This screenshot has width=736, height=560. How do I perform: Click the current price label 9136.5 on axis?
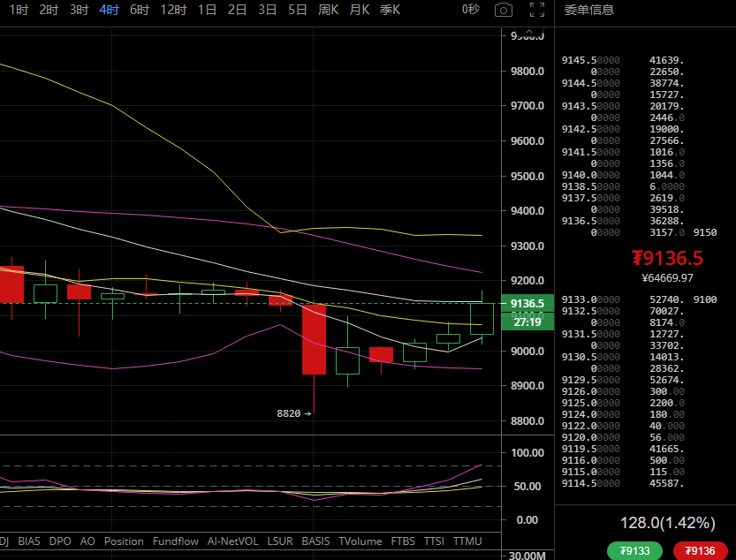(x=527, y=303)
